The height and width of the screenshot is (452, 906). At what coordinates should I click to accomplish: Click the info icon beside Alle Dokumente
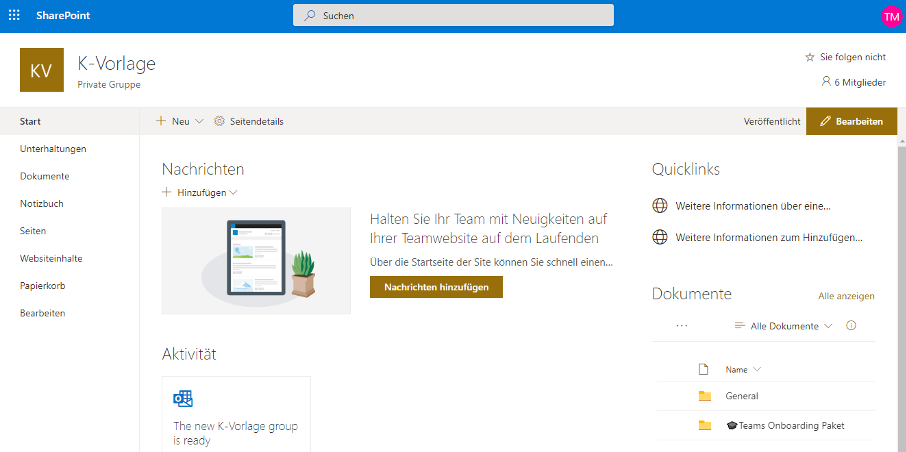tap(851, 325)
